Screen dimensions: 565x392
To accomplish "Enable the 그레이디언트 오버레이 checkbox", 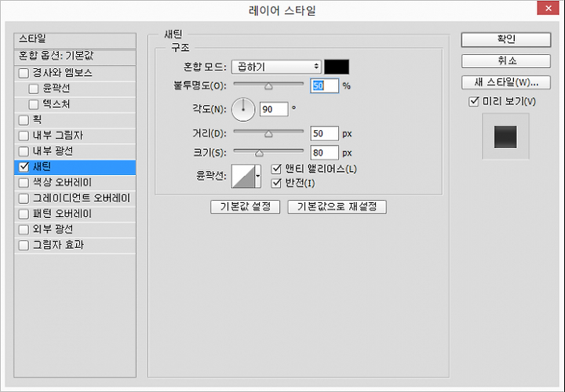I will [x=24, y=198].
